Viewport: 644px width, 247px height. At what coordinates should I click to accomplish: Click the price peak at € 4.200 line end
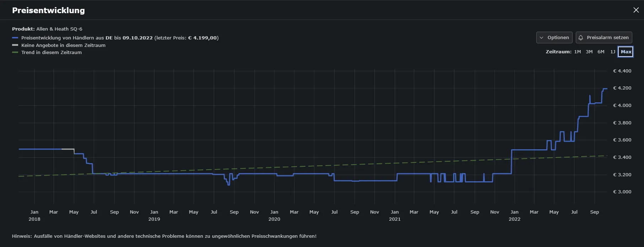point(605,88)
